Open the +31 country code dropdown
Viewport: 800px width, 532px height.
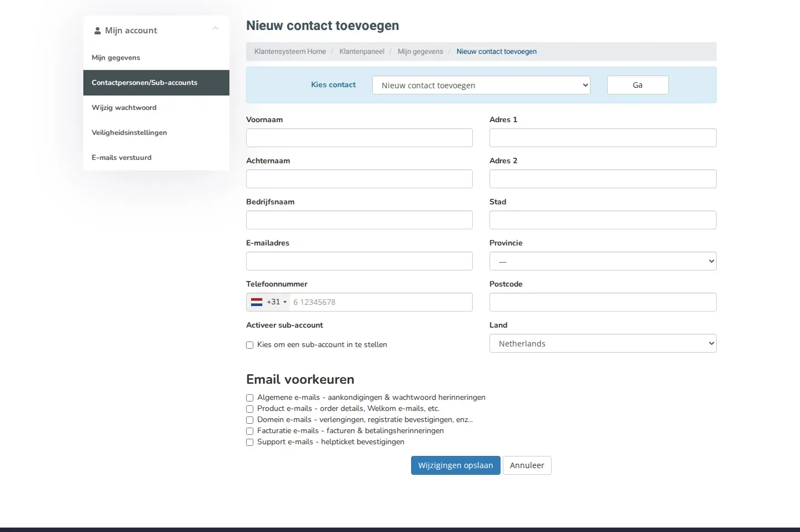click(268, 302)
